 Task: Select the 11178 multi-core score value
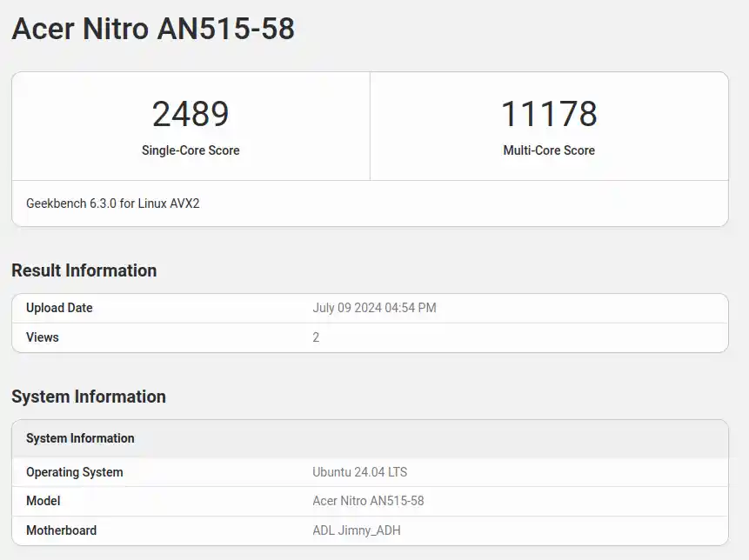(x=549, y=114)
